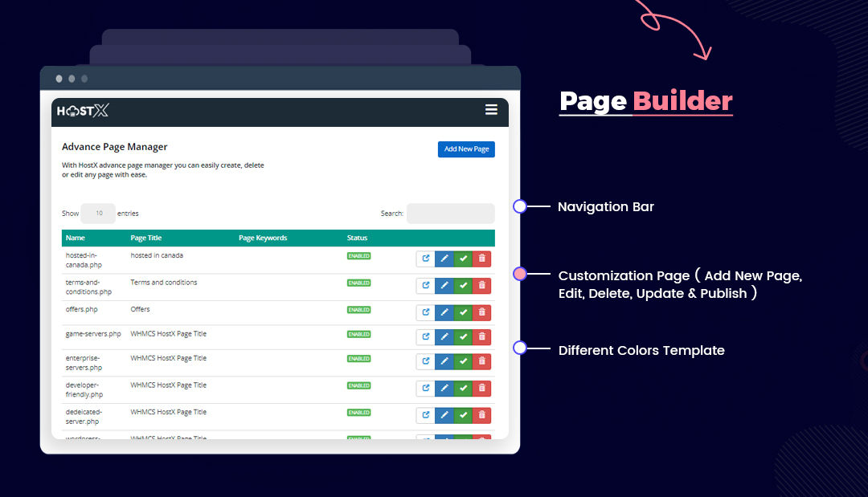The image size is (868, 497).
Task: Click the Add New Page button
Action: pos(466,149)
